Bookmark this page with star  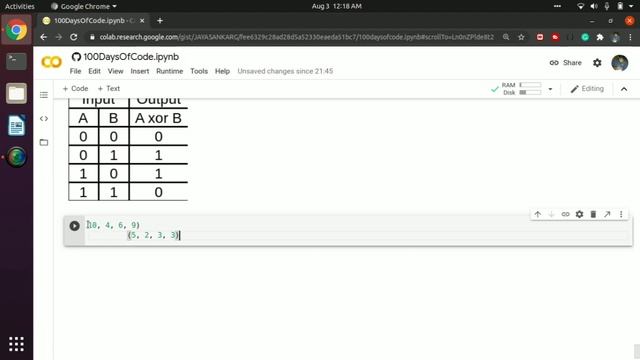click(521, 37)
